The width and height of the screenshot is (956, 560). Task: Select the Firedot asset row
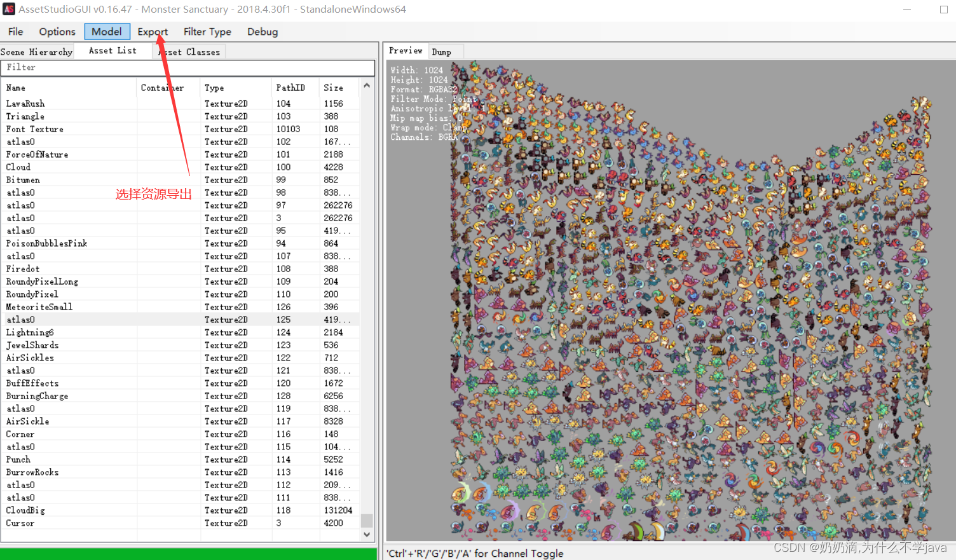pyautogui.click(x=181, y=269)
